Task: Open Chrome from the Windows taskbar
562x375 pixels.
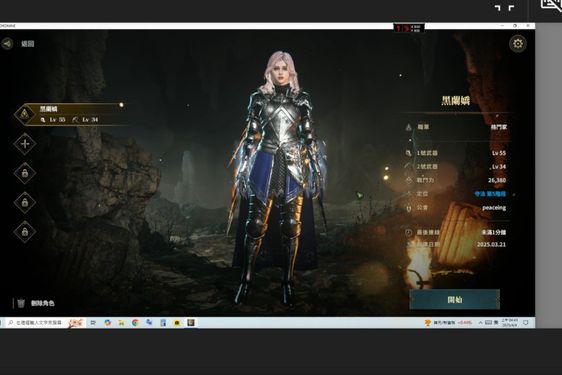Action: [x=135, y=323]
